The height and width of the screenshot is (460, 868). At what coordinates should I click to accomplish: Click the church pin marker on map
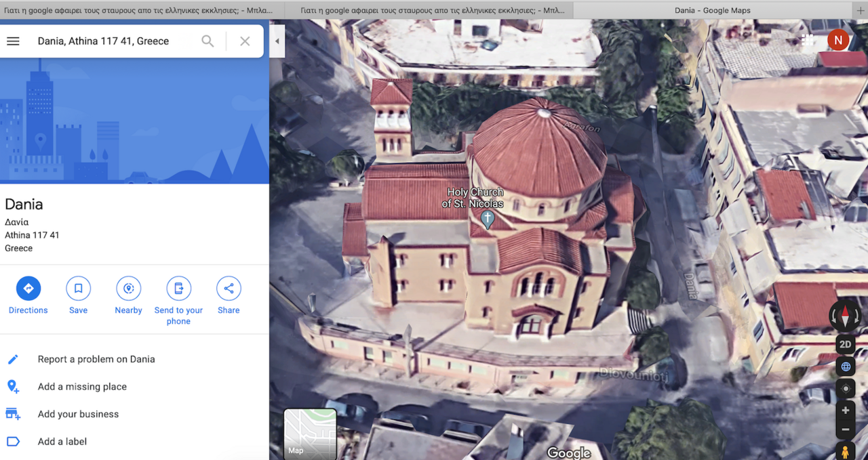(487, 219)
